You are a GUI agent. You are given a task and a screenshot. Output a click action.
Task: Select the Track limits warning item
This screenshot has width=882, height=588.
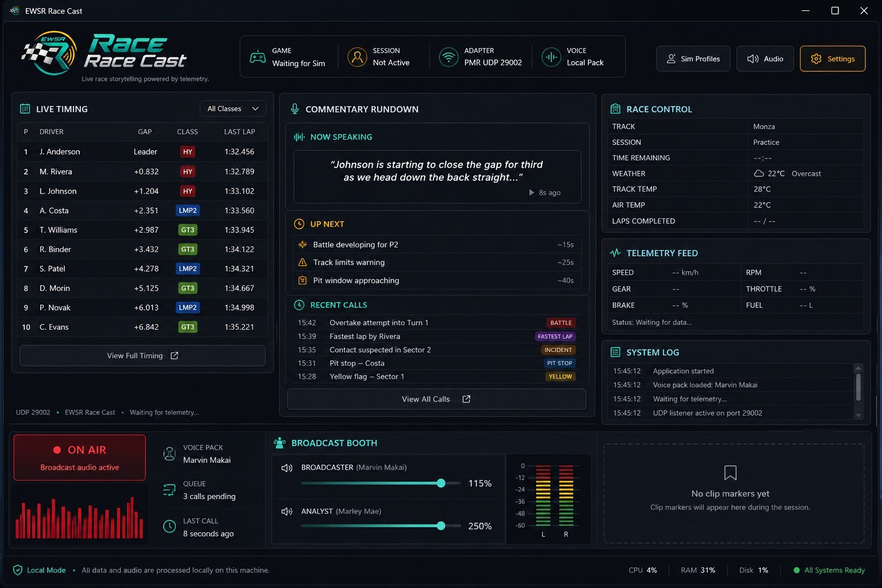tap(437, 262)
